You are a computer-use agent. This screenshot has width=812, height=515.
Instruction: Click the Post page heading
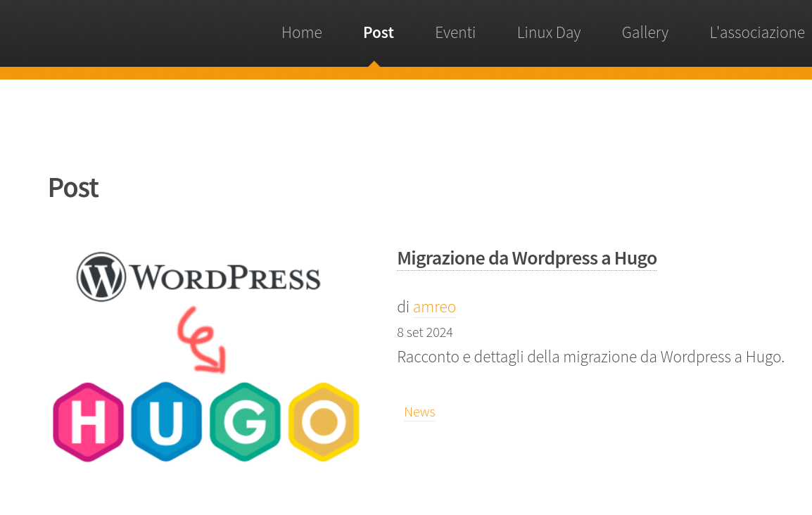point(74,187)
